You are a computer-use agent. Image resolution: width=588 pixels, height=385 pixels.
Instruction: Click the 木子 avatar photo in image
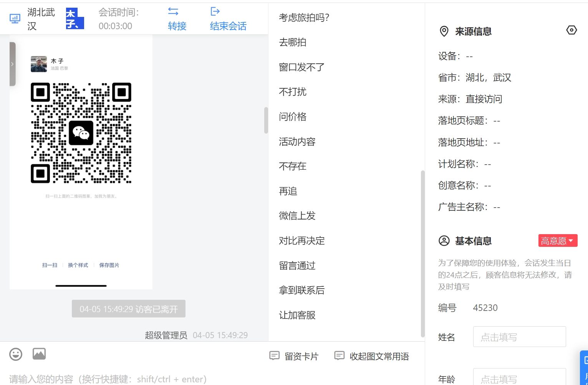(39, 64)
